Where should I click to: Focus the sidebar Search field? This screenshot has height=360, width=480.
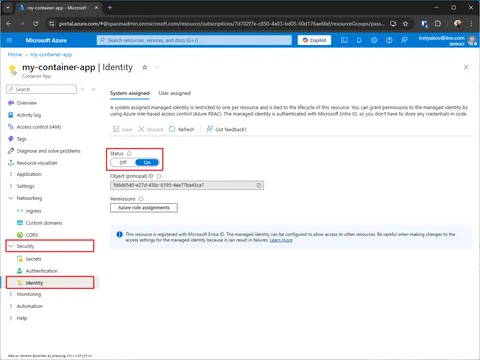click(41, 89)
